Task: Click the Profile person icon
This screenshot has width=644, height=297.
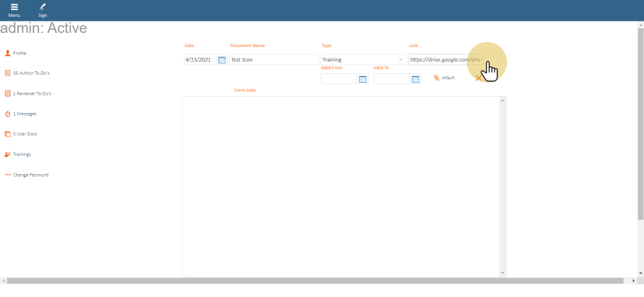Action: (x=8, y=53)
